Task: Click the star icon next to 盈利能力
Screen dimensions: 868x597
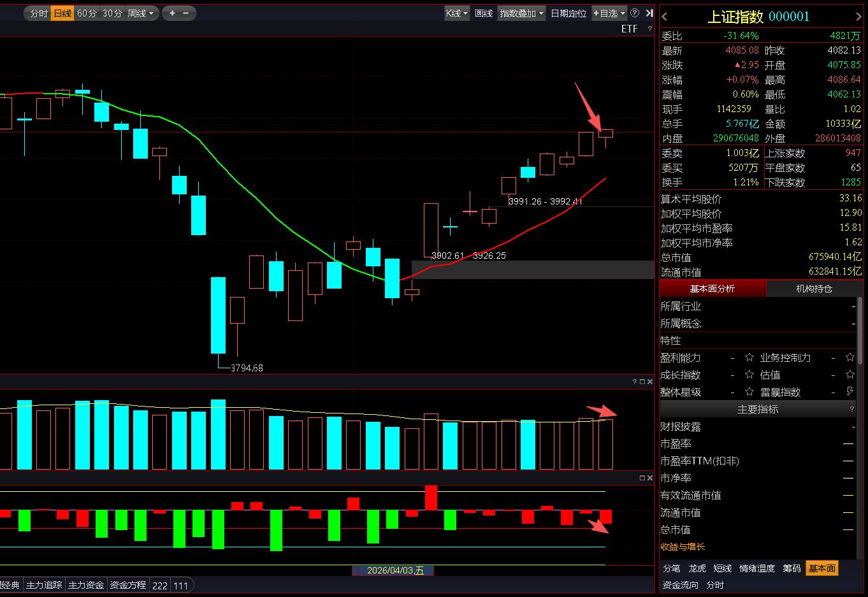Action: [749, 357]
